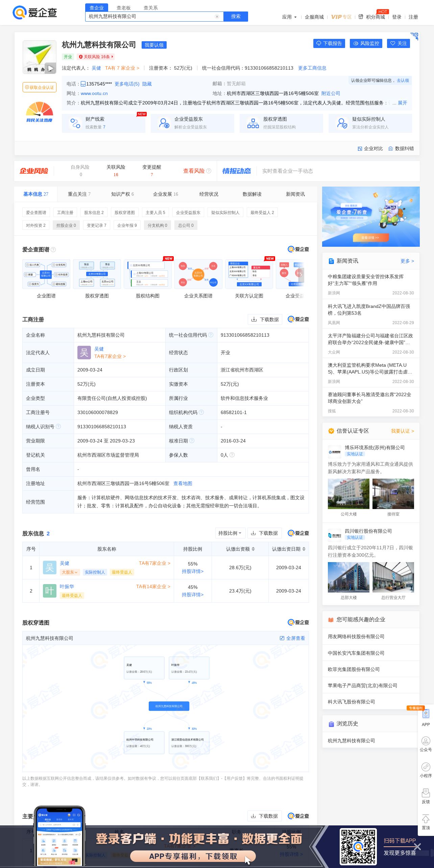The image size is (434, 868).
Task: Open the 企业图谱 thumbnail
Action: click(46, 274)
